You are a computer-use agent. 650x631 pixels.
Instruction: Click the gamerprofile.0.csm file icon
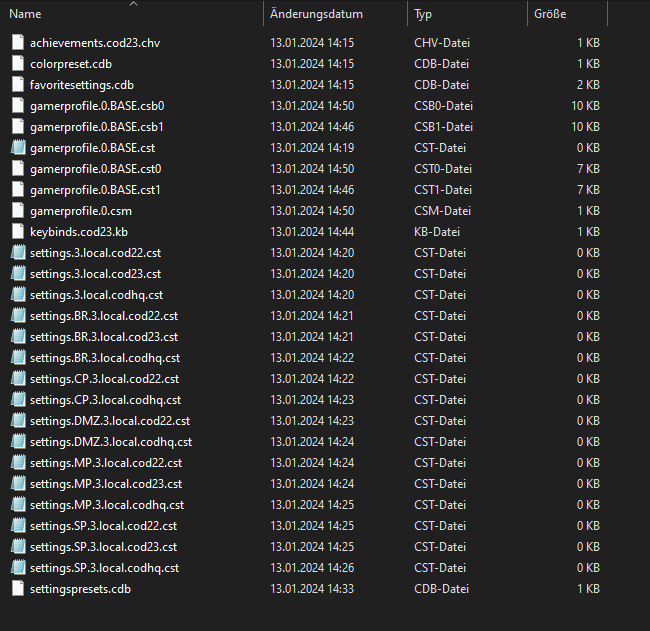18,211
